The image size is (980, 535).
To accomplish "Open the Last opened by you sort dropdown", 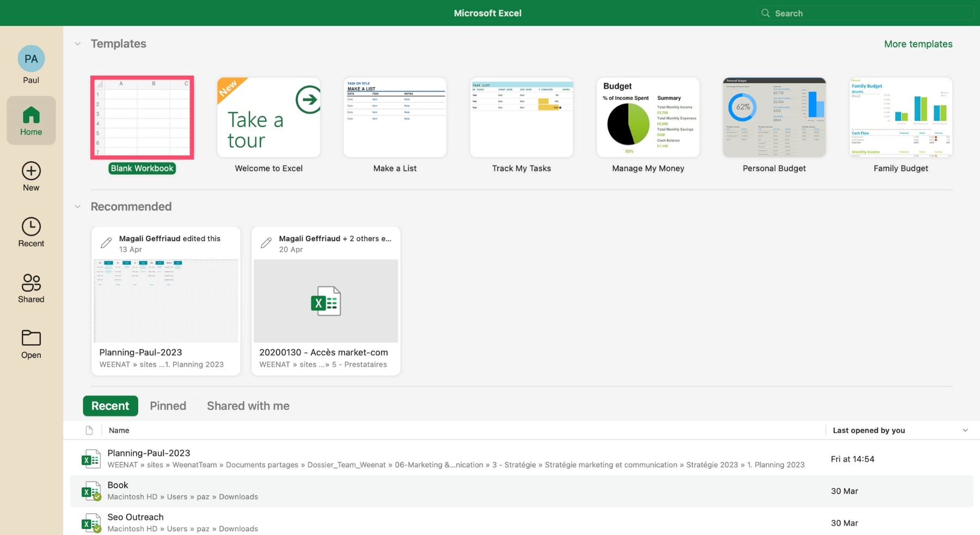I will tap(965, 431).
